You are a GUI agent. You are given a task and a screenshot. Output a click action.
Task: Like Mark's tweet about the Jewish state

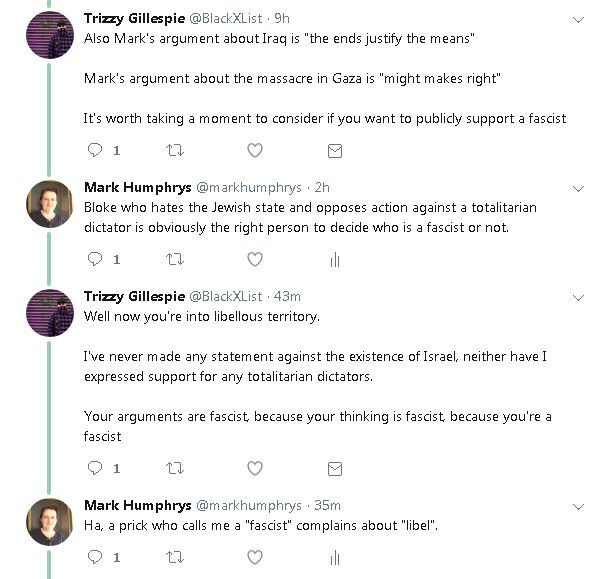pos(255,259)
